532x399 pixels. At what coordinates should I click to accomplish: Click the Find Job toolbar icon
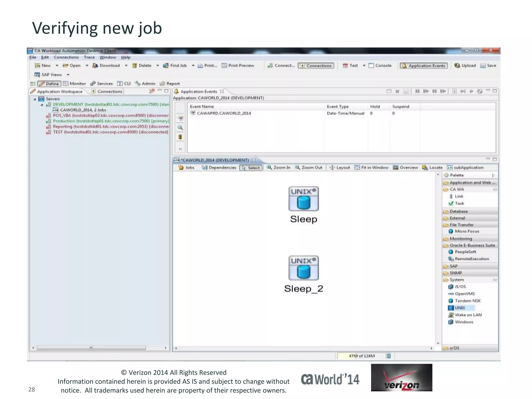click(x=166, y=65)
